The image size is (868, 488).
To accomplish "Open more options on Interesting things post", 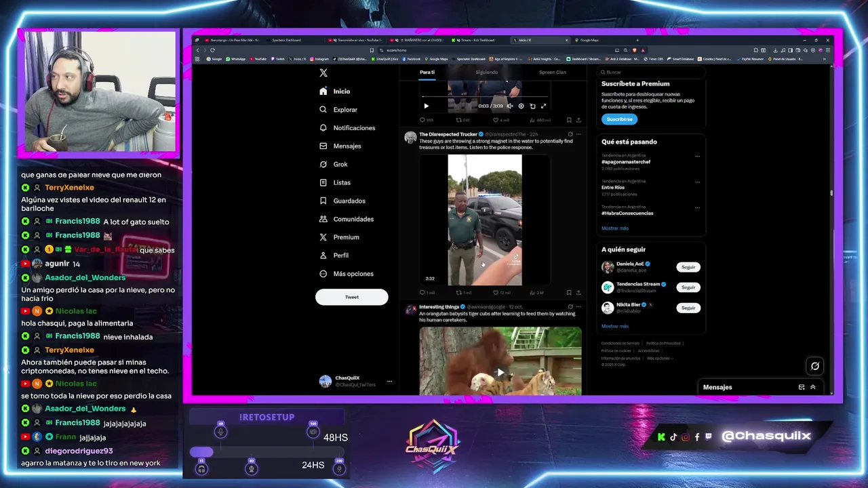I will [578, 307].
